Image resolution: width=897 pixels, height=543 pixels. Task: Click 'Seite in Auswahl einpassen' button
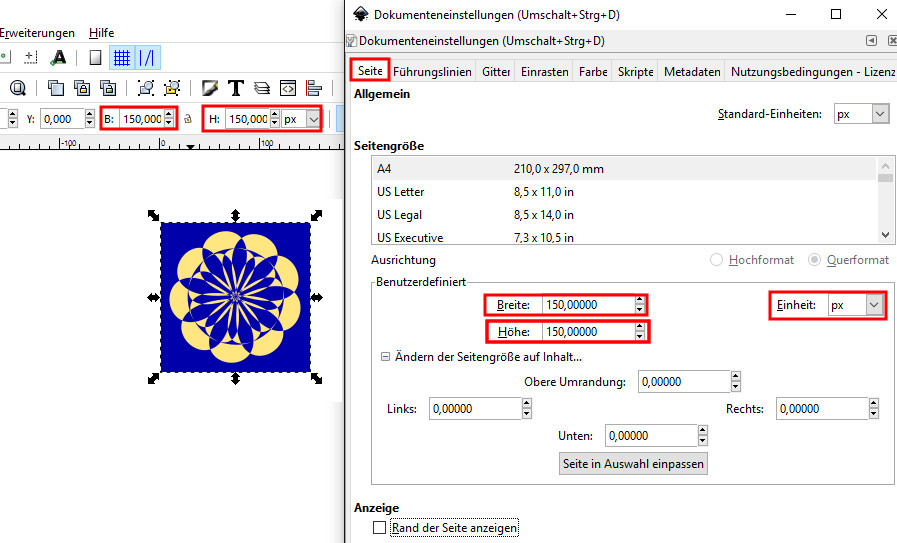pyautogui.click(x=634, y=464)
